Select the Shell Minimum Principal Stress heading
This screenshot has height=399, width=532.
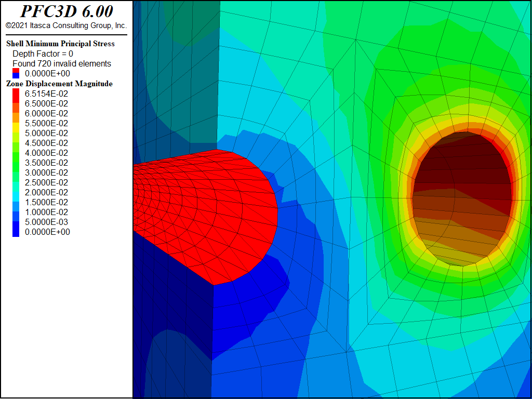[x=60, y=44]
